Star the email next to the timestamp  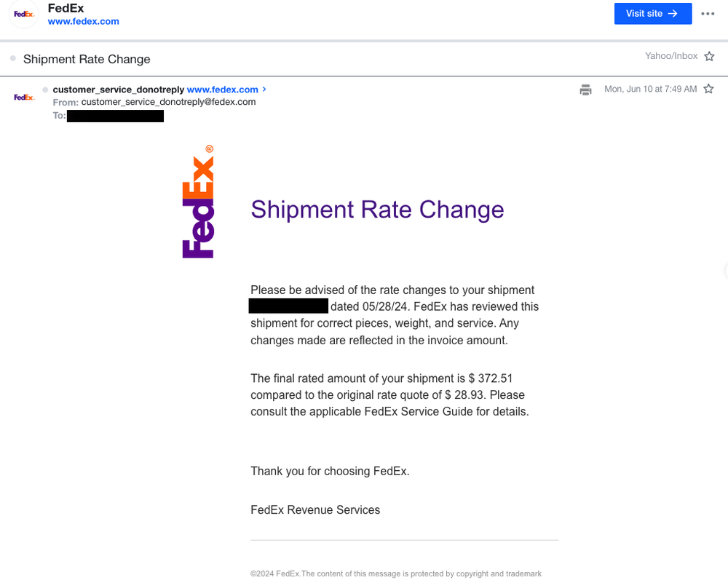708,88
